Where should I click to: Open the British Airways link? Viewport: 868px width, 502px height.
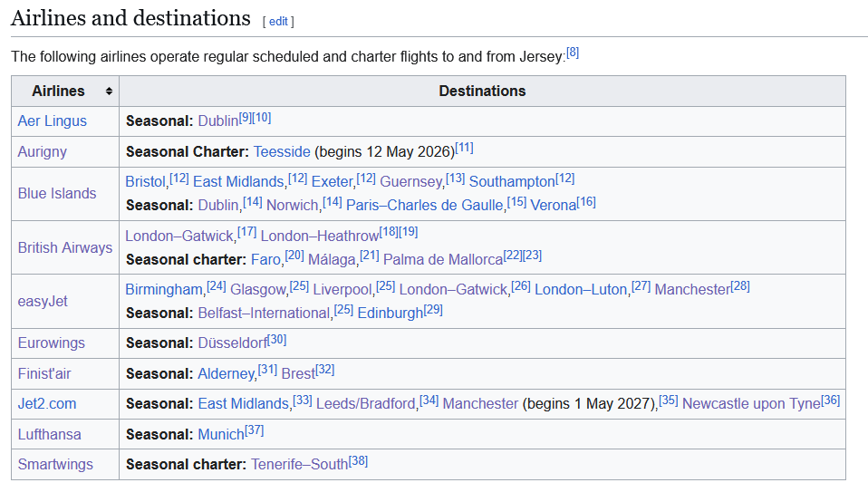click(x=65, y=247)
